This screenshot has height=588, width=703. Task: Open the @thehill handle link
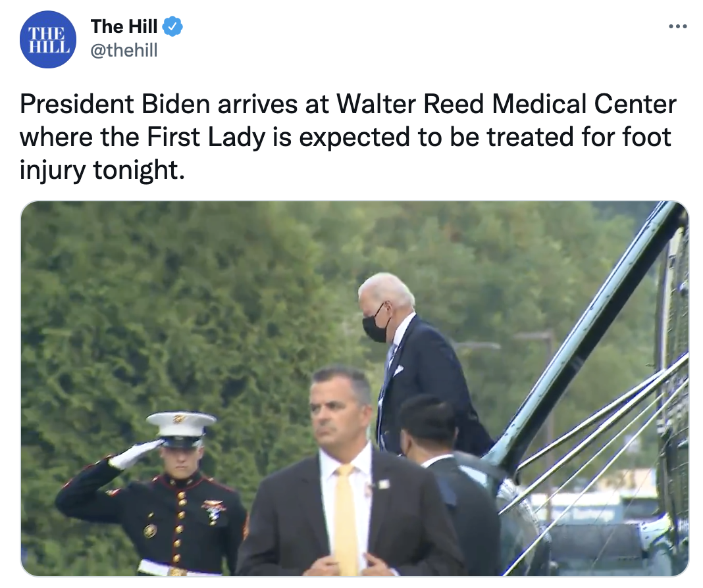pyautogui.click(x=124, y=50)
